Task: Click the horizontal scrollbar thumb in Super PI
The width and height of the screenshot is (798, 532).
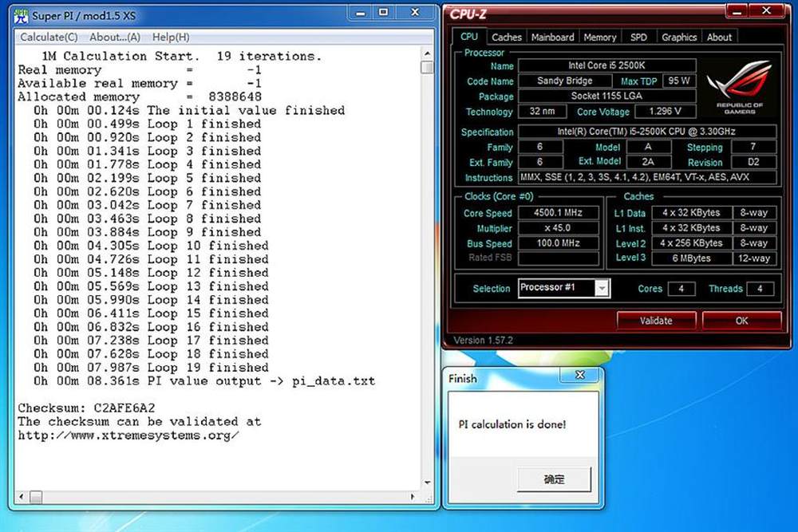Action: point(36,496)
